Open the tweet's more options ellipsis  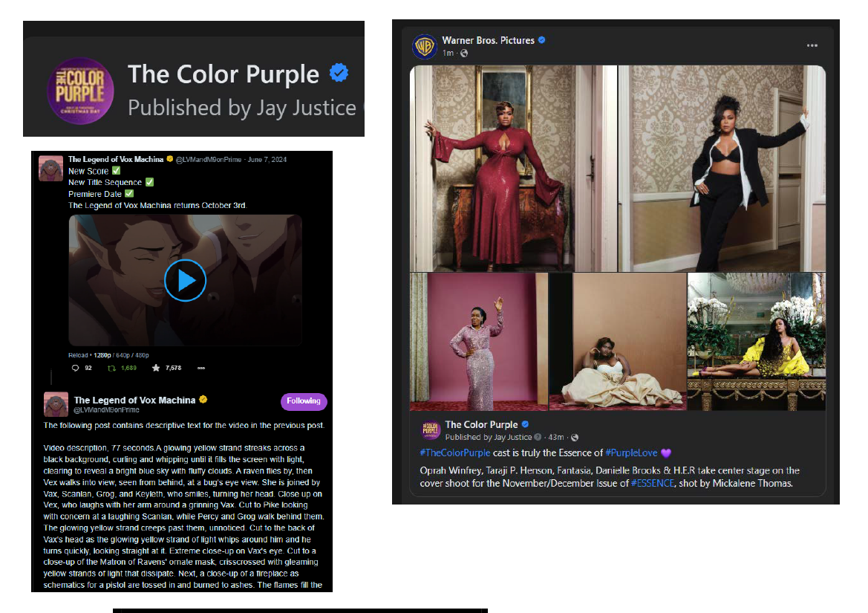(x=201, y=369)
